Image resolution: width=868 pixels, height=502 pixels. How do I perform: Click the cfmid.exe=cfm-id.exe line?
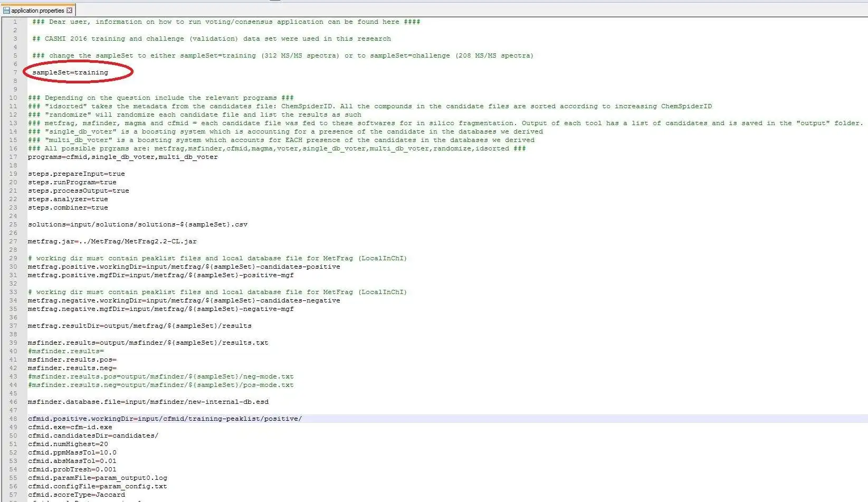click(70, 427)
